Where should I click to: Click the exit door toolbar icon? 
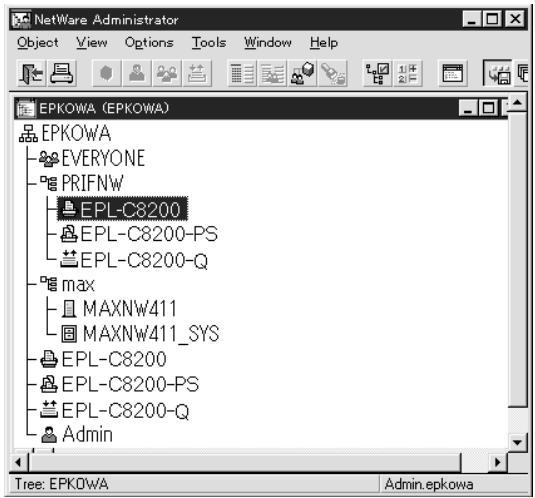point(32,73)
